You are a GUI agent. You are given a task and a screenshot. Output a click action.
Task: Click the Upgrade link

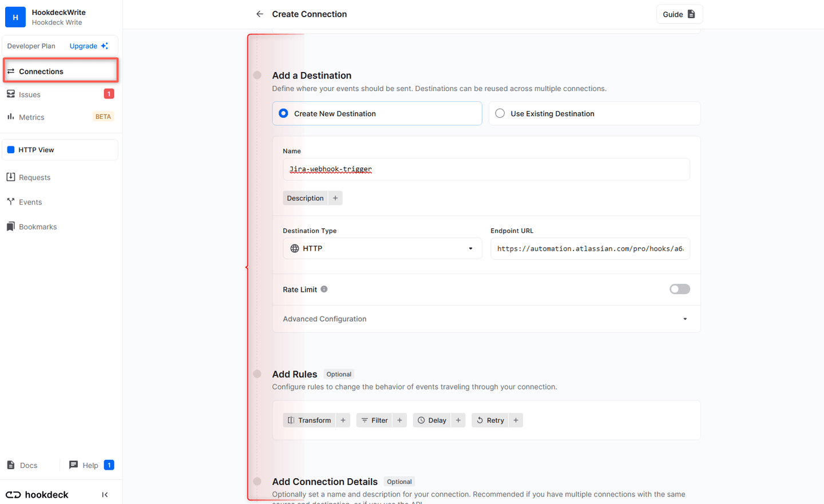pos(84,45)
